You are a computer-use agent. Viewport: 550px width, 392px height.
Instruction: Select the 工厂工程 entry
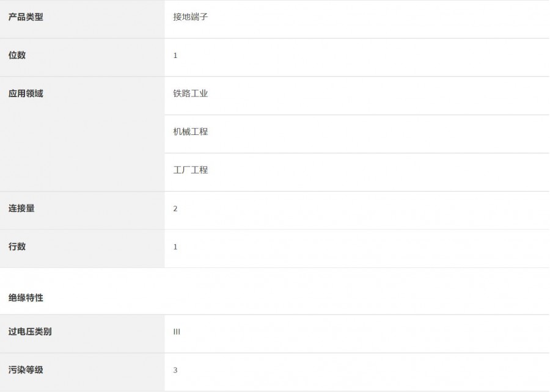pyautogui.click(x=191, y=170)
